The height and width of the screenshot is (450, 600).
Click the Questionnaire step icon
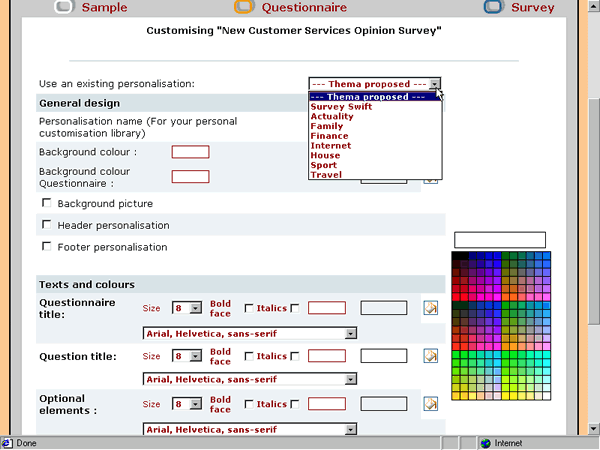coord(244,7)
